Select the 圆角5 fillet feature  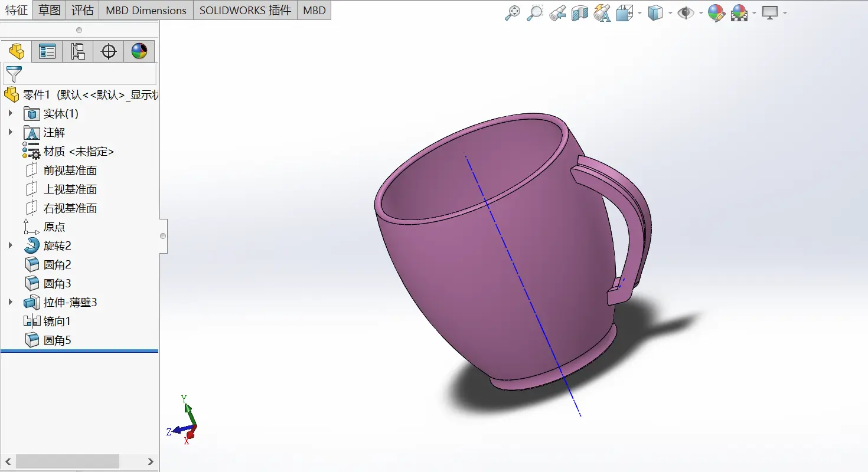tap(57, 340)
